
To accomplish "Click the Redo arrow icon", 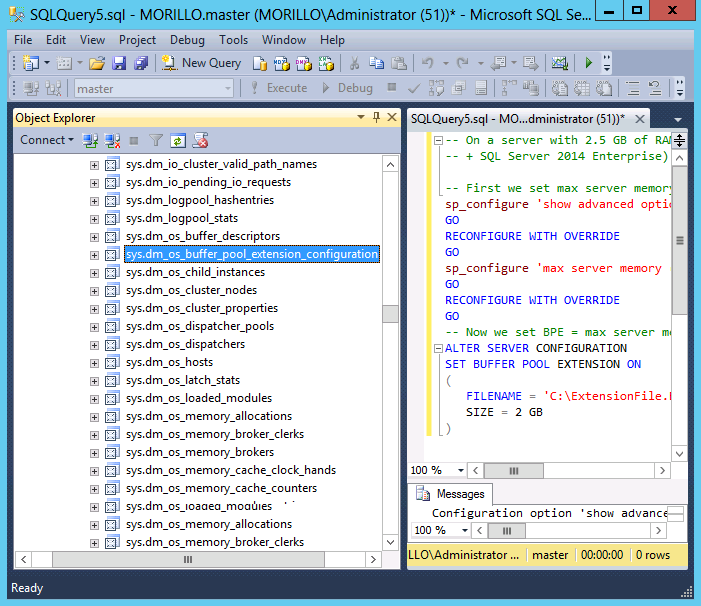I will [462, 63].
